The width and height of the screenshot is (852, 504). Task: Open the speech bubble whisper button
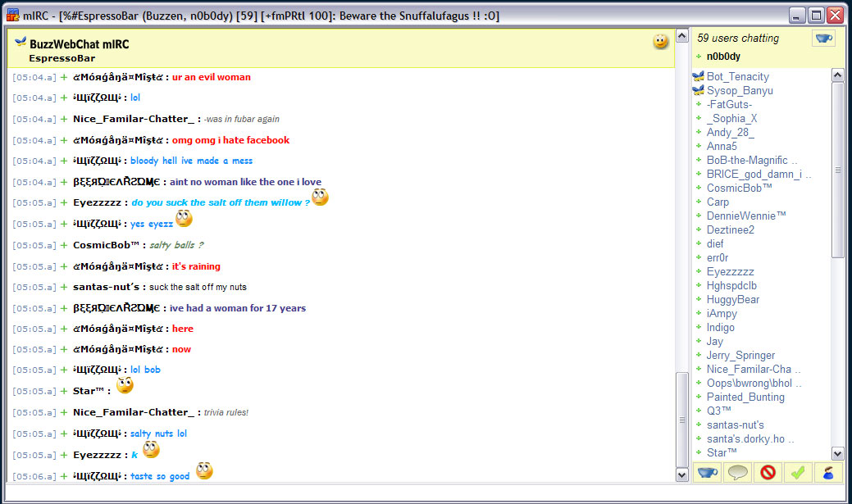pos(737,473)
